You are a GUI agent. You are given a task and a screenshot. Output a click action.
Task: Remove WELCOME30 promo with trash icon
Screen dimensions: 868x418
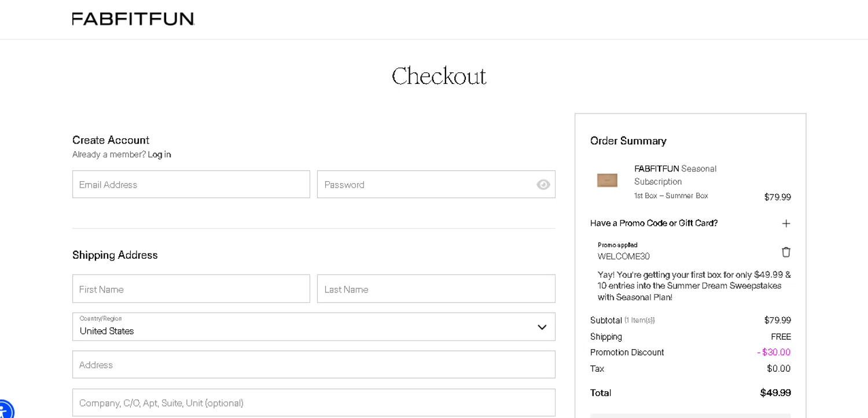coord(786,252)
